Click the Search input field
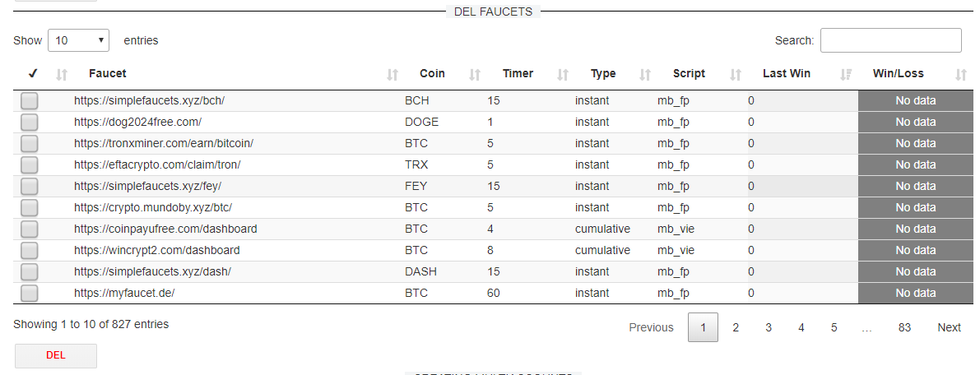The height and width of the screenshot is (375, 980). (890, 40)
